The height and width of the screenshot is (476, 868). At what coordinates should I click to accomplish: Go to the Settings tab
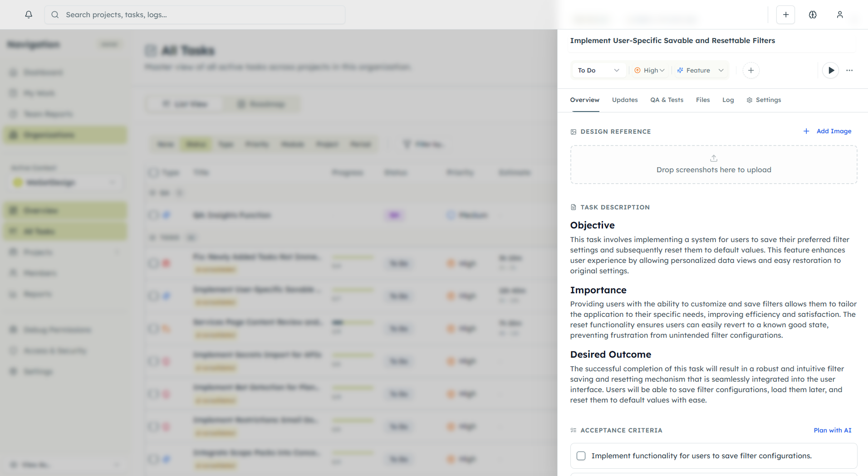(x=764, y=100)
